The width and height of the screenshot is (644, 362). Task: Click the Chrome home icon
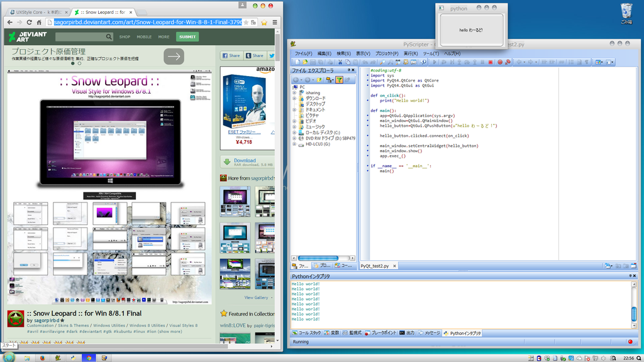click(x=39, y=22)
